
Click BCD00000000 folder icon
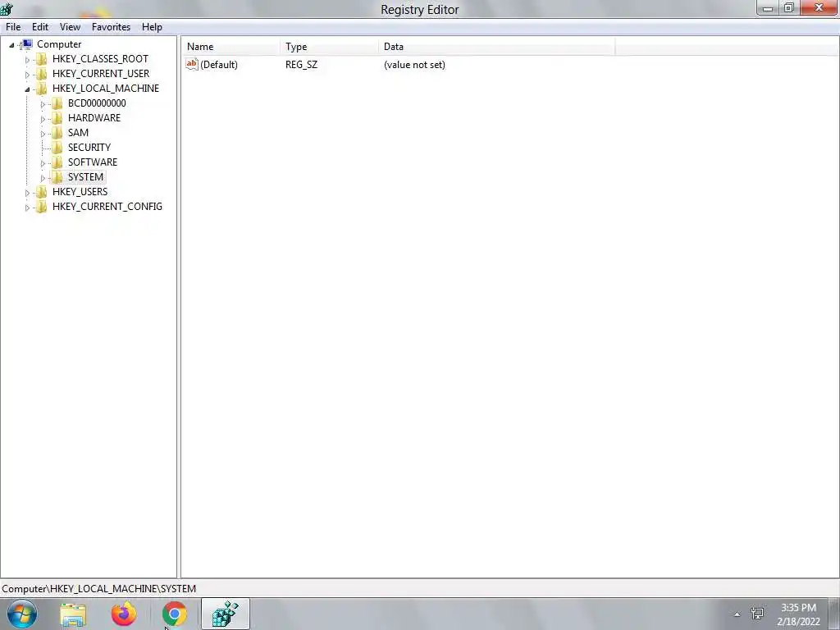[57, 103]
